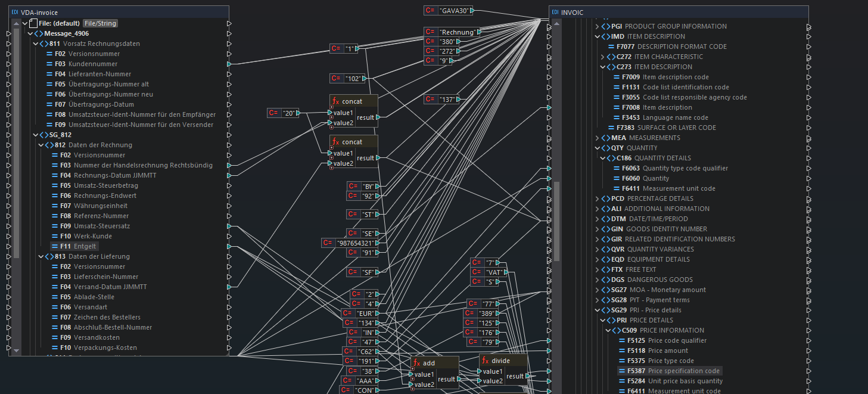Select F03 Kundennummer under 811
Screen dimensions: 868x394
click(92, 64)
